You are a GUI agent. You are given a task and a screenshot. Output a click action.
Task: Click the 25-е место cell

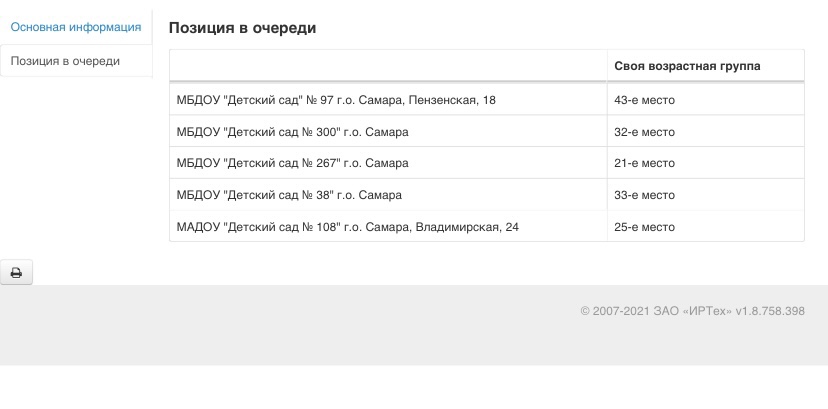705,227
